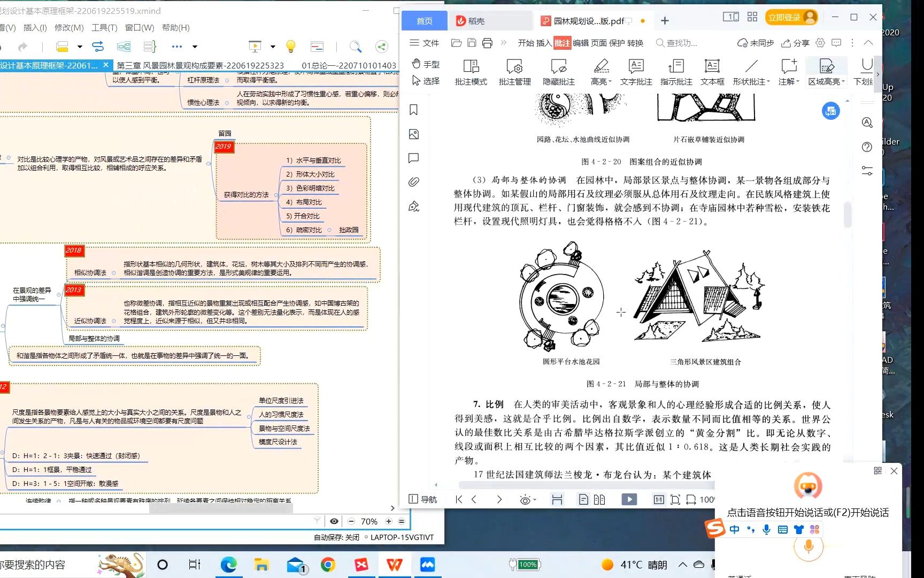Image resolution: width=924 pixels, height=578 pixels.
Task: Go to the previous PDF page
Action: 474,499
